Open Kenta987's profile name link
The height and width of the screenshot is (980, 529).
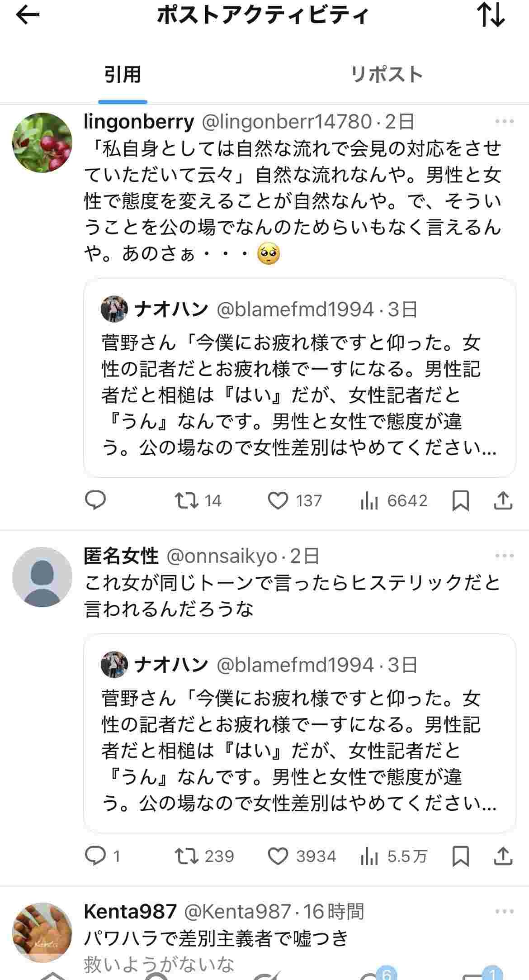[130, 911]
